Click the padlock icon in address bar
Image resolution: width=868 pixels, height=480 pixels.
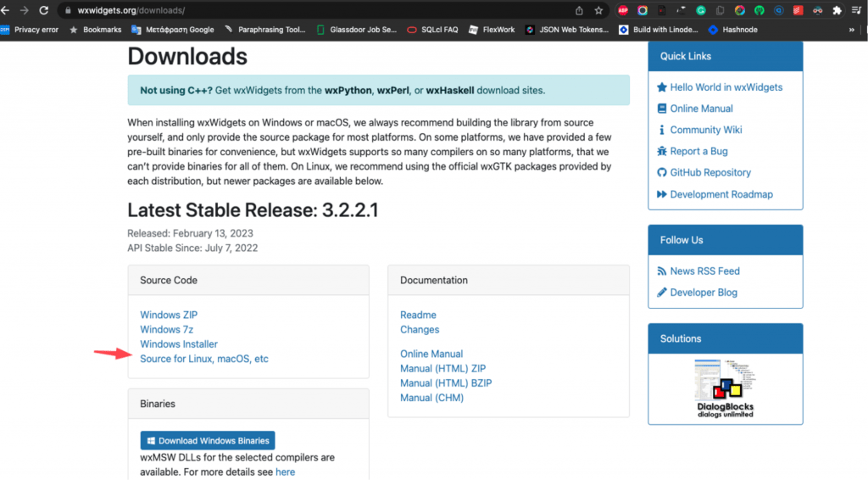tap(68, 10)
